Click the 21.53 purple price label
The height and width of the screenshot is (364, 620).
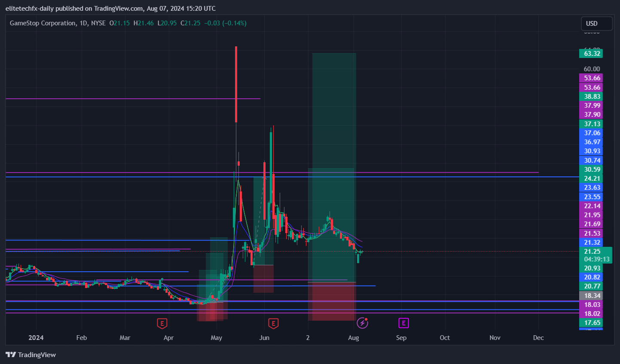pos(591,234)
